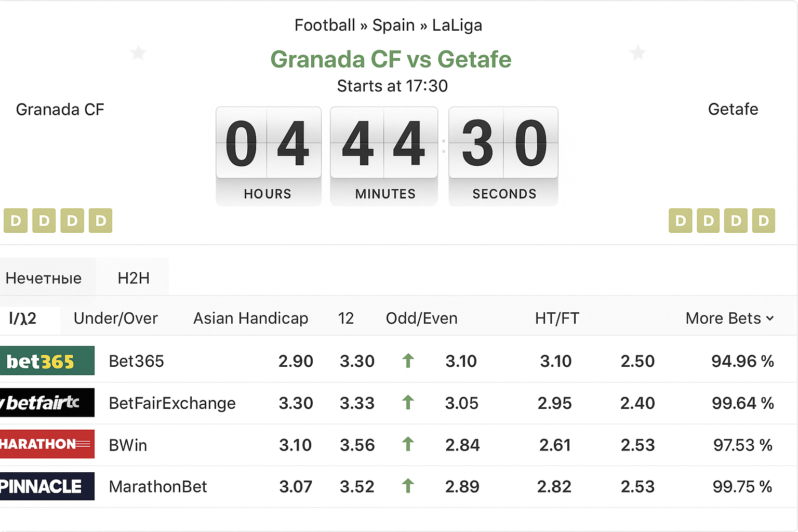Open the Asian Handicap market tab
798x532 pixels.
[250, 318]
